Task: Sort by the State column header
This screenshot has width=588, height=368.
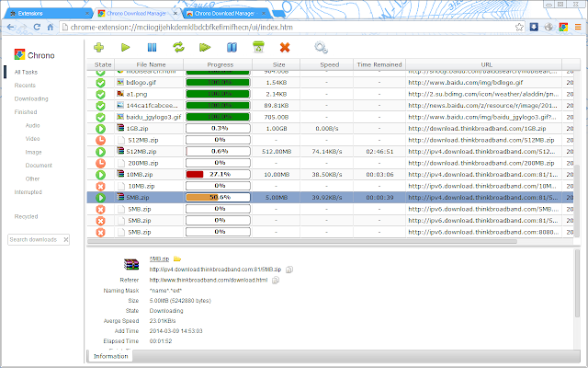Action: click(x=101, y=64)
